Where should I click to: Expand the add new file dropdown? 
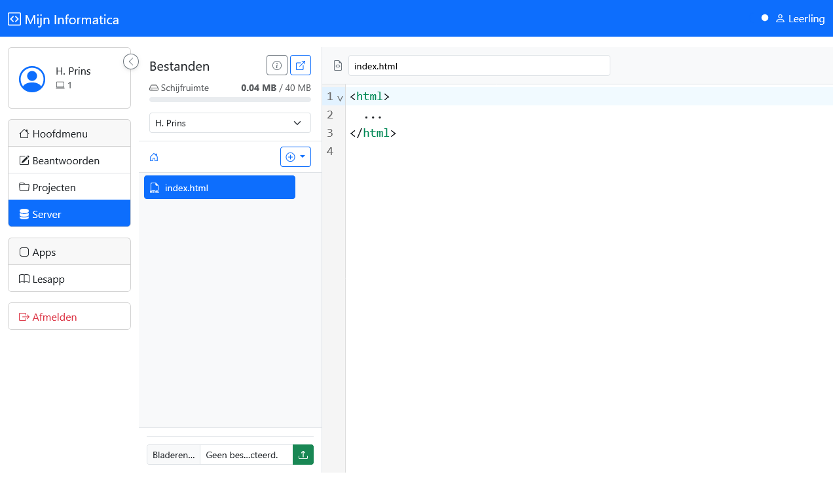(295, 157)
